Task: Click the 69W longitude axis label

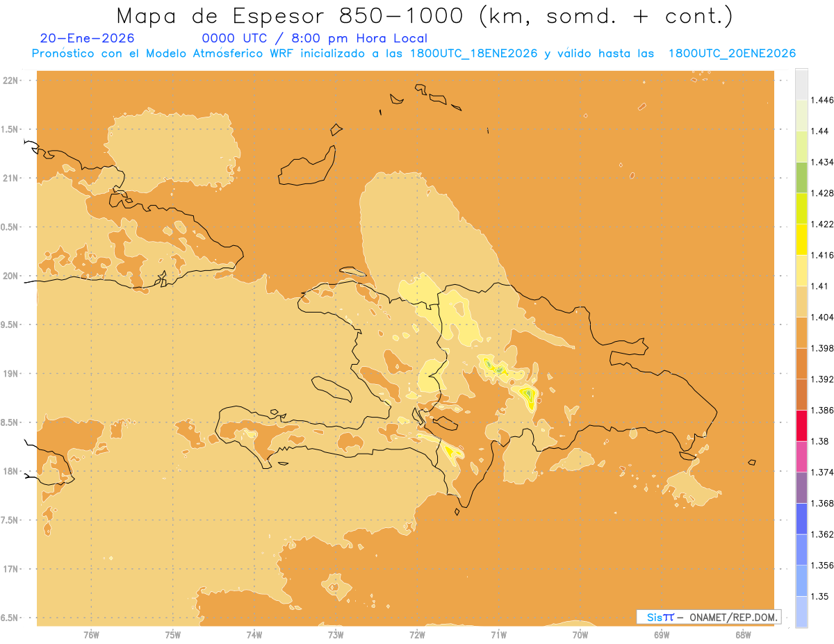Action: (662, 634)
